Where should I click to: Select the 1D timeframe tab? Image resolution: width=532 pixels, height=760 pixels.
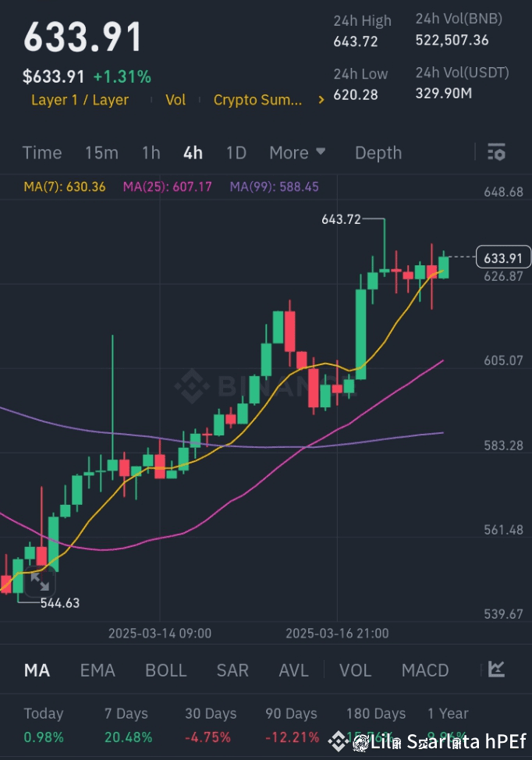click(236, 153)
